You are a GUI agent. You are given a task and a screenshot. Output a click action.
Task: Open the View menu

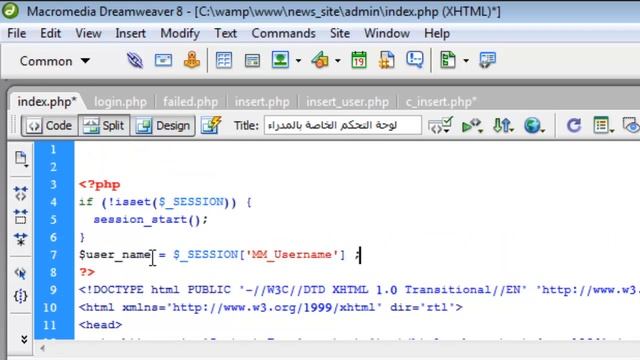click(88, 33)
